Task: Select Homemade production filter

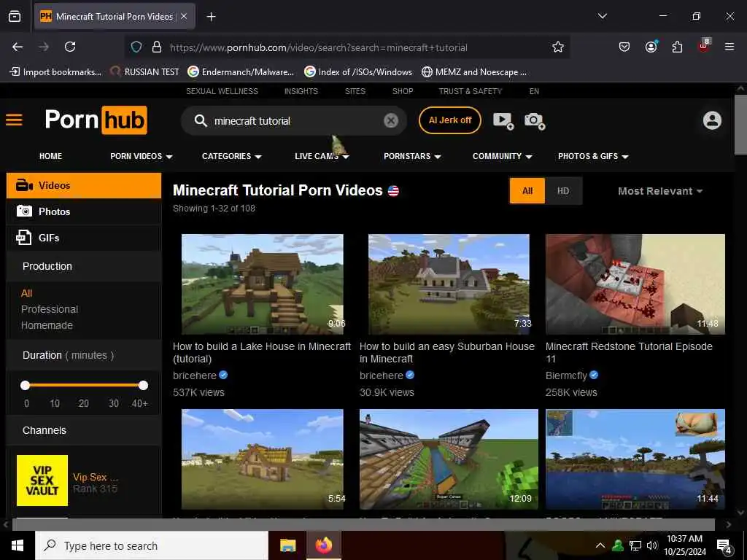Action: (x=47, y=325)
